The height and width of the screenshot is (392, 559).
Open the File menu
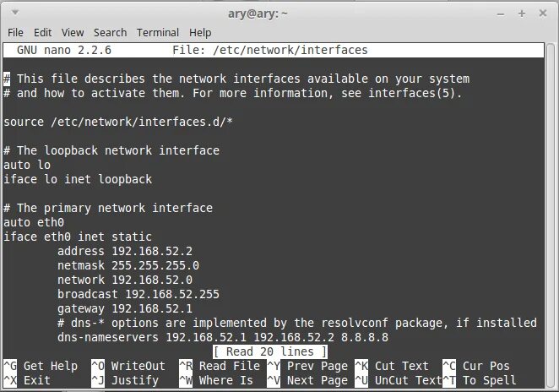[15, 32]
